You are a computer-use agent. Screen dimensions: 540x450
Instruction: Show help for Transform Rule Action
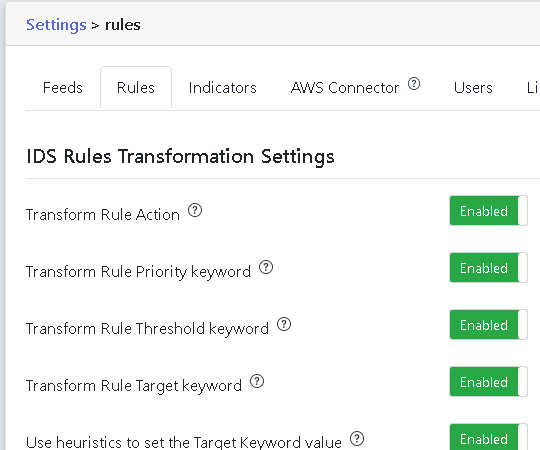(x=195, y=210)
